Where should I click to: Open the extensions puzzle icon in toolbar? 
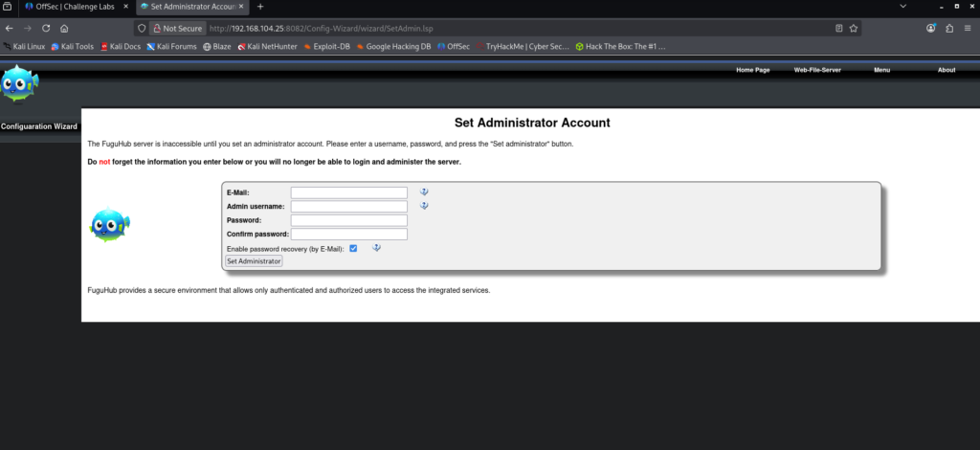click(949, 29)
